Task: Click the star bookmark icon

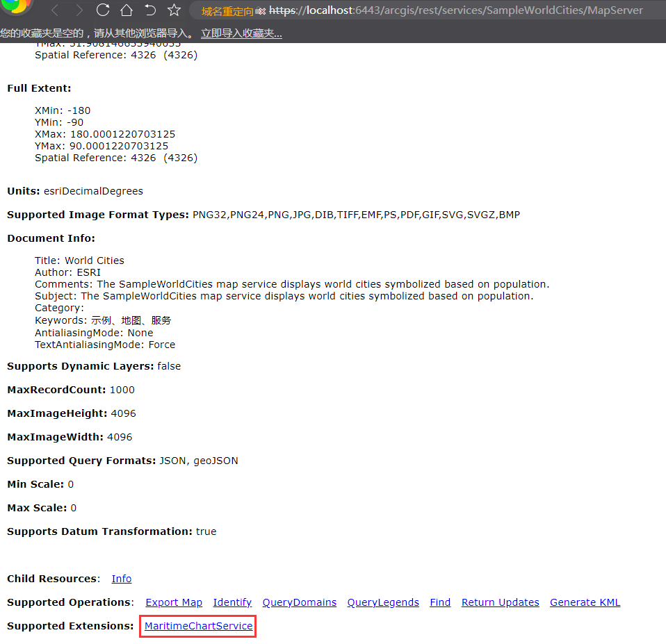Action: tap(174, 10)
